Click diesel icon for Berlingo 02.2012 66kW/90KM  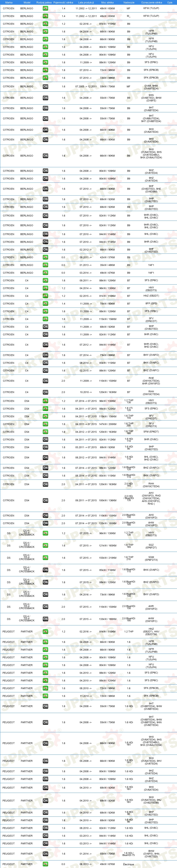(45, 250)
